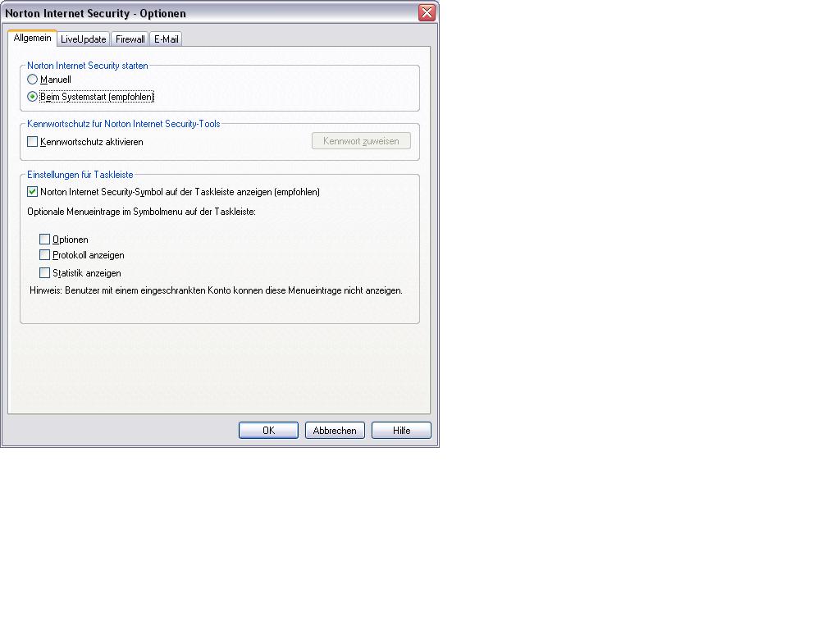Enable Statistik anzeigen checkbox
The width and height of the screenshot is (840, 630).
[45, 272]
